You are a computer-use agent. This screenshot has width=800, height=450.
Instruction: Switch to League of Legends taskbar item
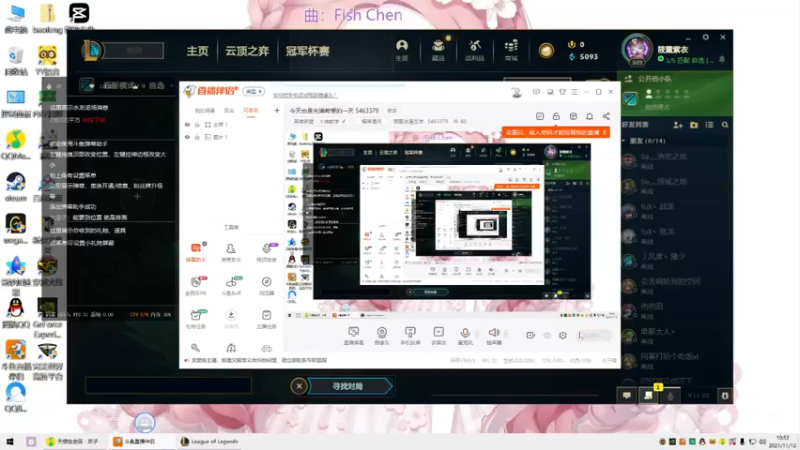tap(209, 441)
